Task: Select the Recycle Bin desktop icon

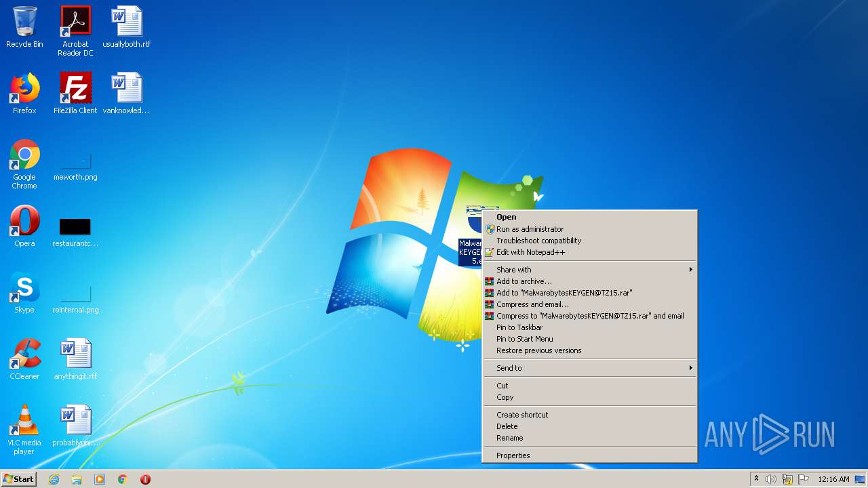Action: 24,27
